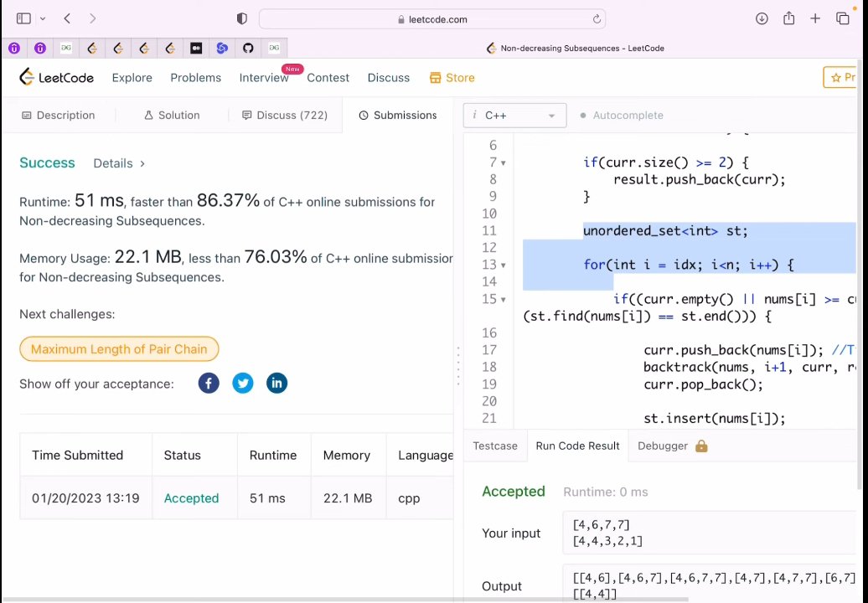The width and height of the screenshot is (868, 603).
Task: Switch to the Discuss (722) tab
Action: click(x=285, y=115)
